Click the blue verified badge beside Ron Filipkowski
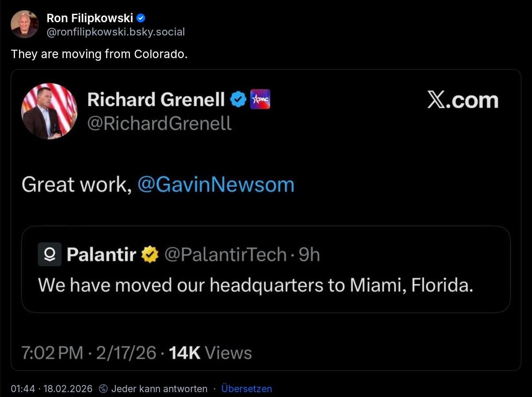 click(141, 18)
